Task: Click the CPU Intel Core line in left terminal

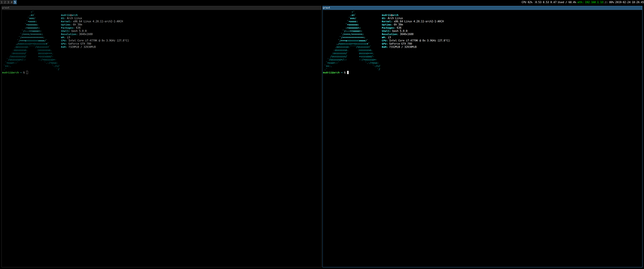Action: (95, 41)
